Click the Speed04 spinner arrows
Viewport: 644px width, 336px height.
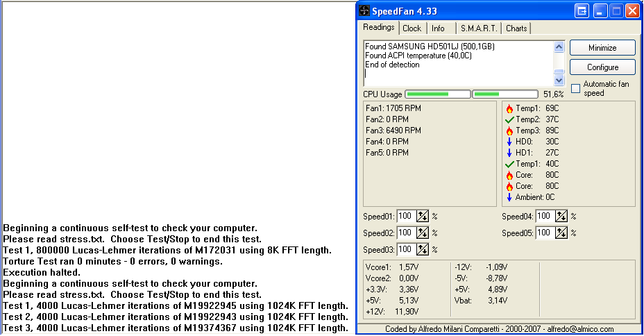click(x=561, y=216)
